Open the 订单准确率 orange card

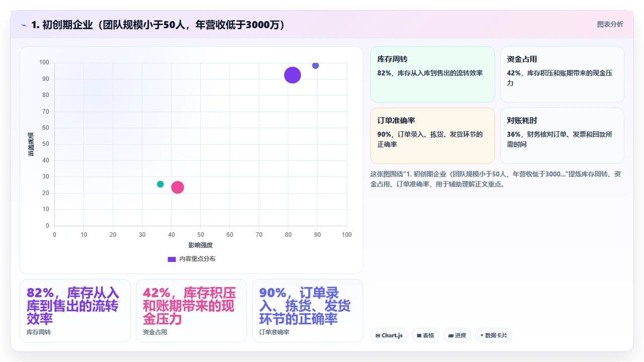click(x=433, y=136)
